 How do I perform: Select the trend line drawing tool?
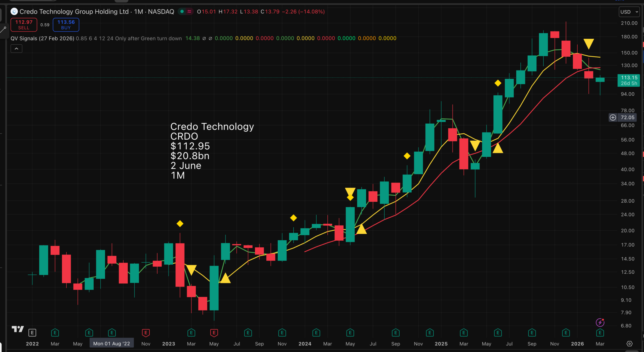pos(3,30)
